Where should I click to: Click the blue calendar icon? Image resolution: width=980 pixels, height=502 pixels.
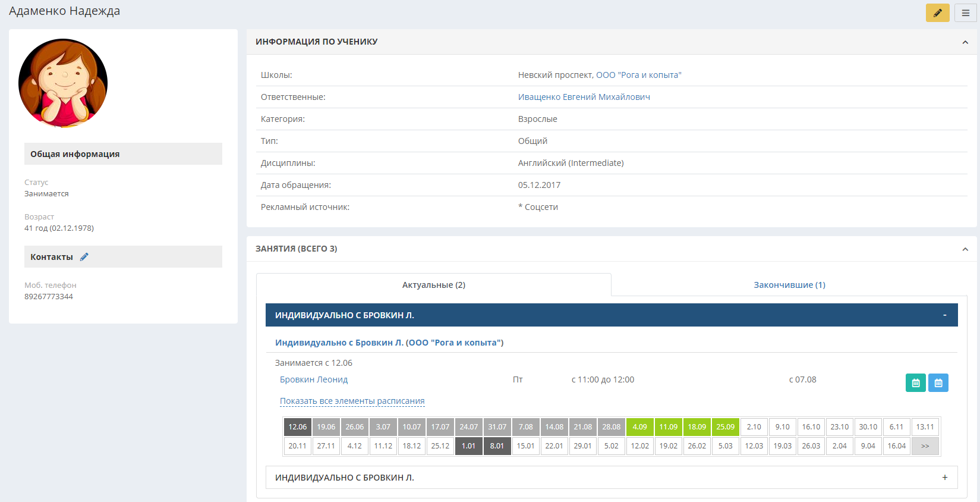coord(938,382)
